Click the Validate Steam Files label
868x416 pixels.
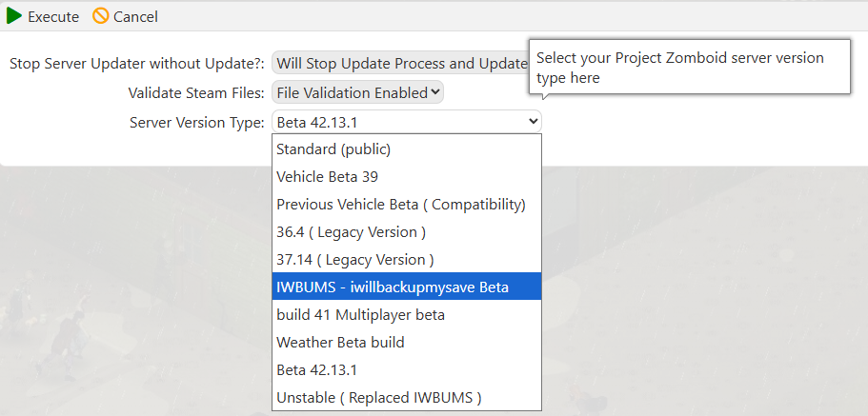pyautogui.click(x=195, y=92)
